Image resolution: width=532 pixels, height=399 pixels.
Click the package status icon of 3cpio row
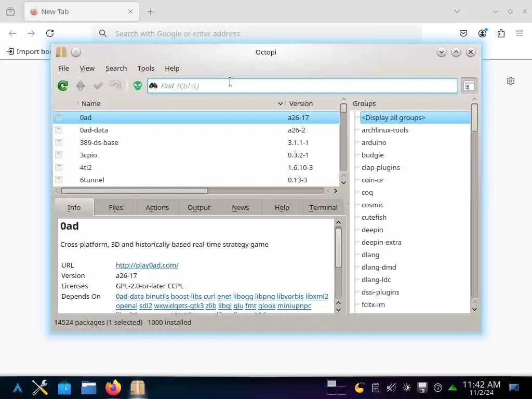pos(59,155)
